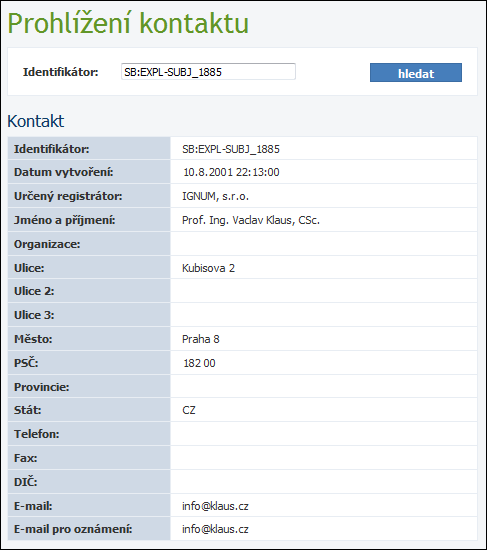This screenshot has width=487, height=550.
Task: Click the Identifikátor label beside the search field
Action: [x=61, y=72]
